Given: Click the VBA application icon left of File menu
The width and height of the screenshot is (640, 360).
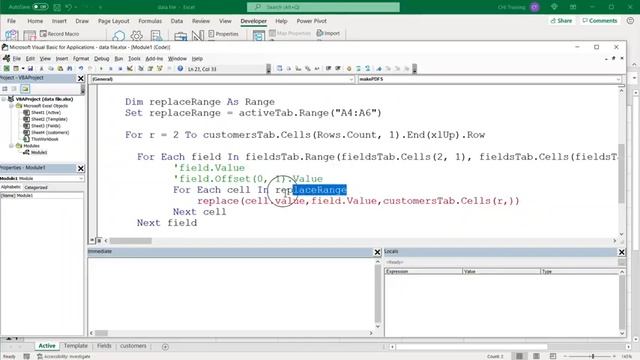Looking at the screenshot, I should (6, 59).
